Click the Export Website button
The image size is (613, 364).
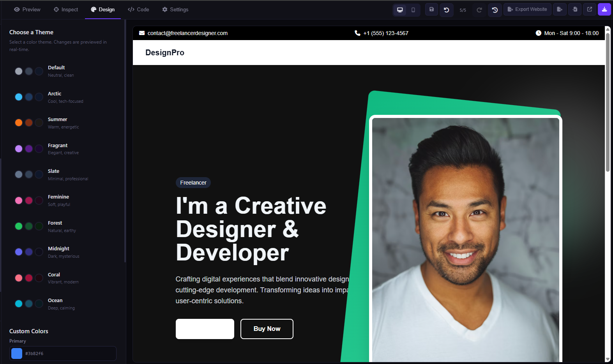pos(527,9)
